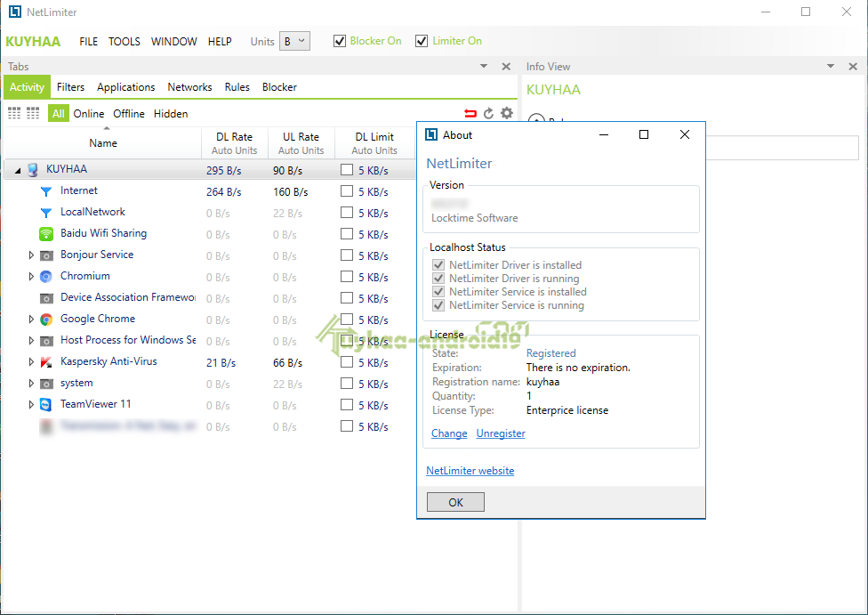868x615 pixels.
Task: Click the About dialog logo icon
Action: (x=431, y=134)
